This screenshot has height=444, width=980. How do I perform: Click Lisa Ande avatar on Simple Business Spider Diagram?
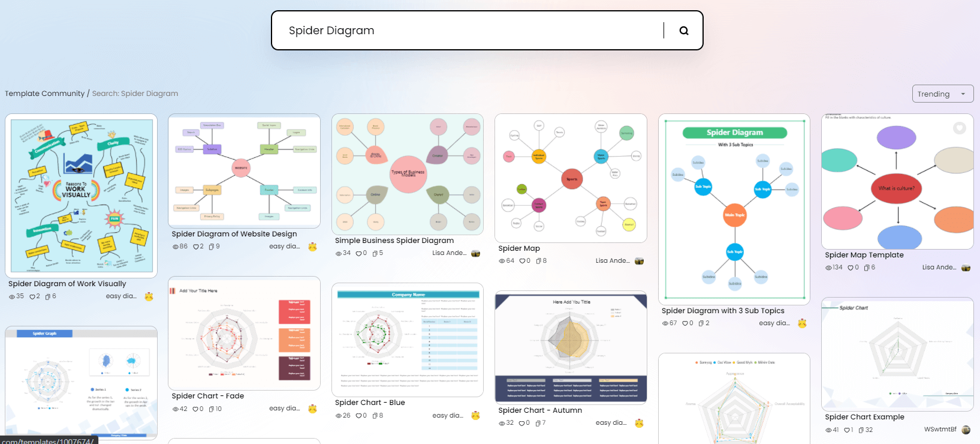476,253
